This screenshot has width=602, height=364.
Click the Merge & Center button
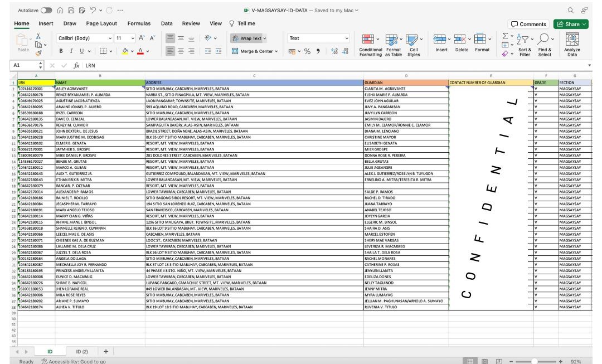[x=255, y=51]
